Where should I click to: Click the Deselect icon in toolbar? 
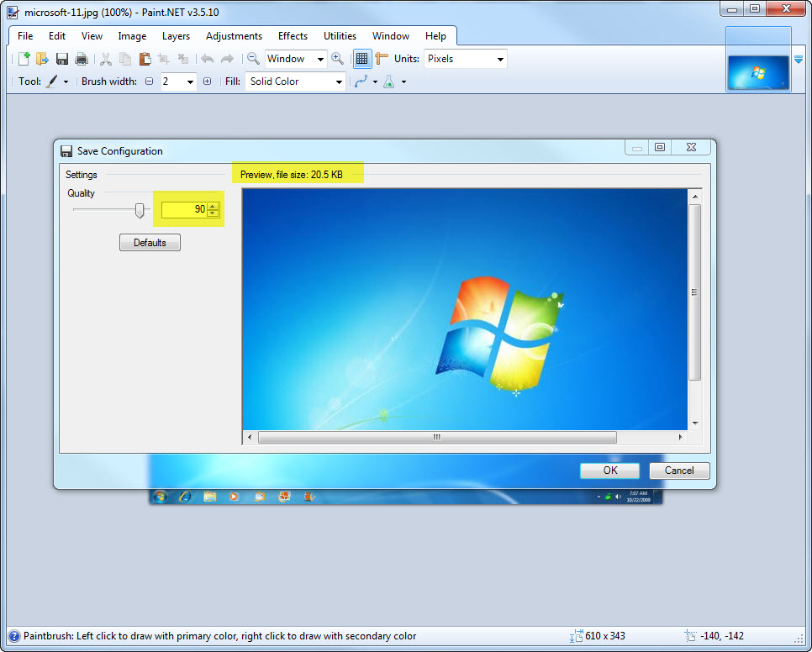click(182, 59)
